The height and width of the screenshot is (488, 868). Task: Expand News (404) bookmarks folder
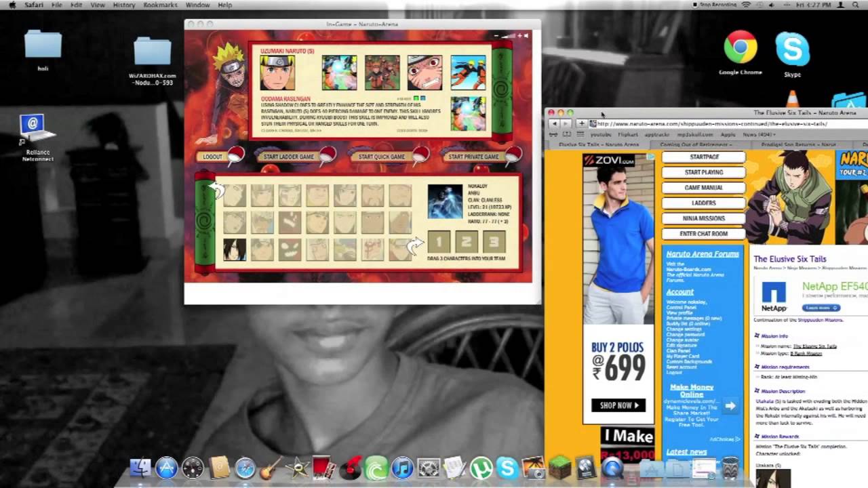pos(757,134)
